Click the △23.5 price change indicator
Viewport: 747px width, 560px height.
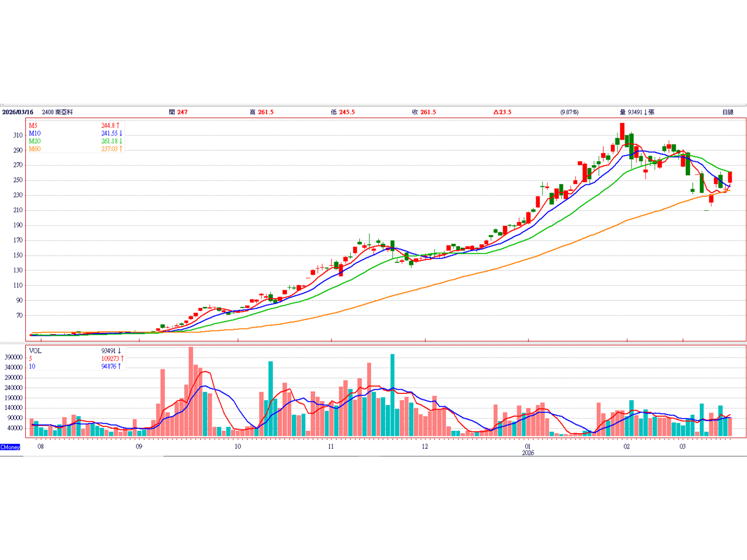point(502,112)
